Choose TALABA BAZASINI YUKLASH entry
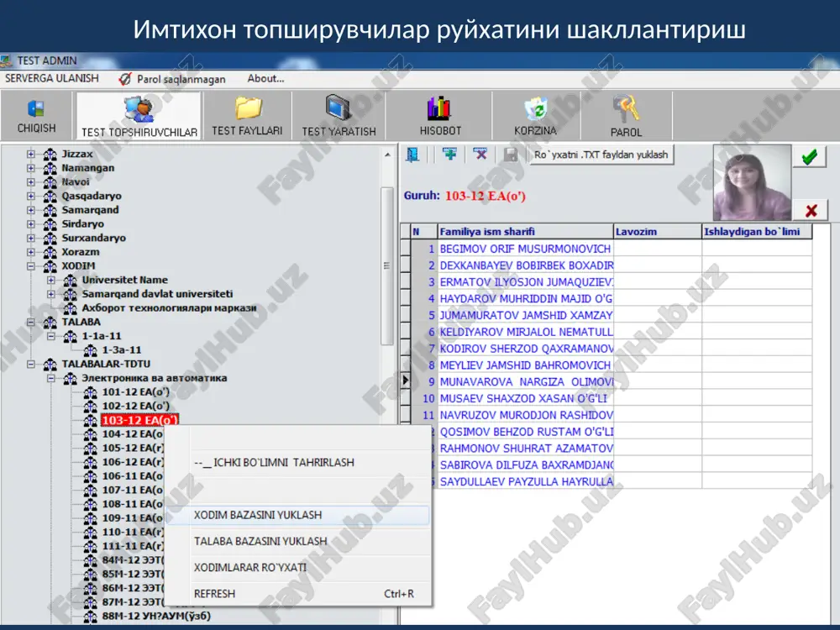 [x=297, y=541]
